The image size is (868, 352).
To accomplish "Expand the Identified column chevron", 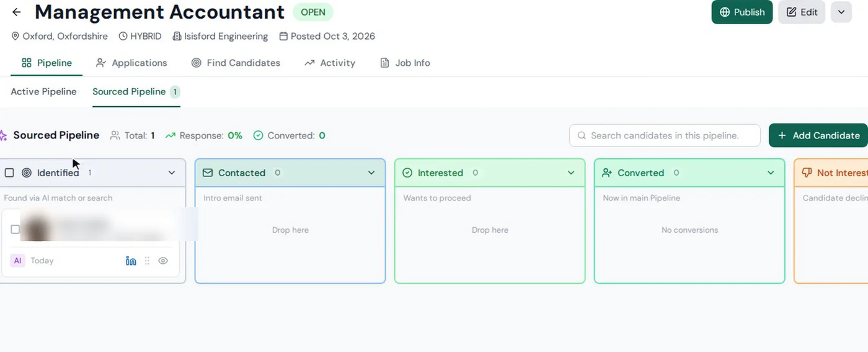I will (172, 173).
